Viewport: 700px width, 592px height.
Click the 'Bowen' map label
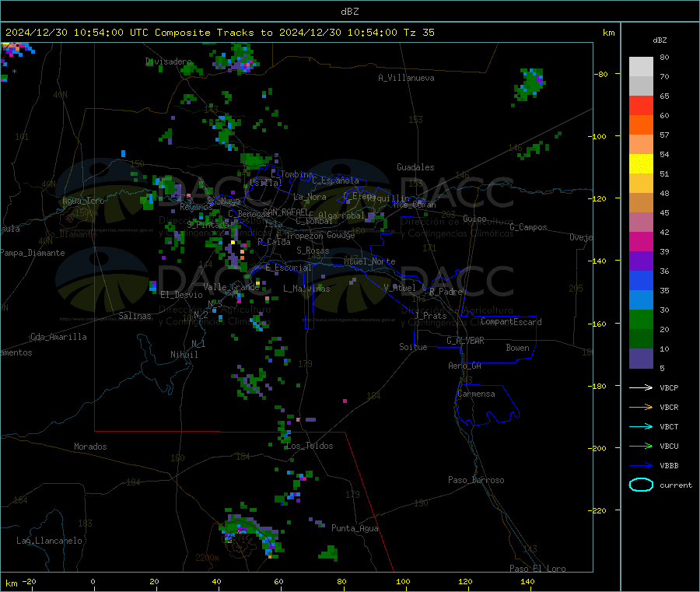coord(517,347)
